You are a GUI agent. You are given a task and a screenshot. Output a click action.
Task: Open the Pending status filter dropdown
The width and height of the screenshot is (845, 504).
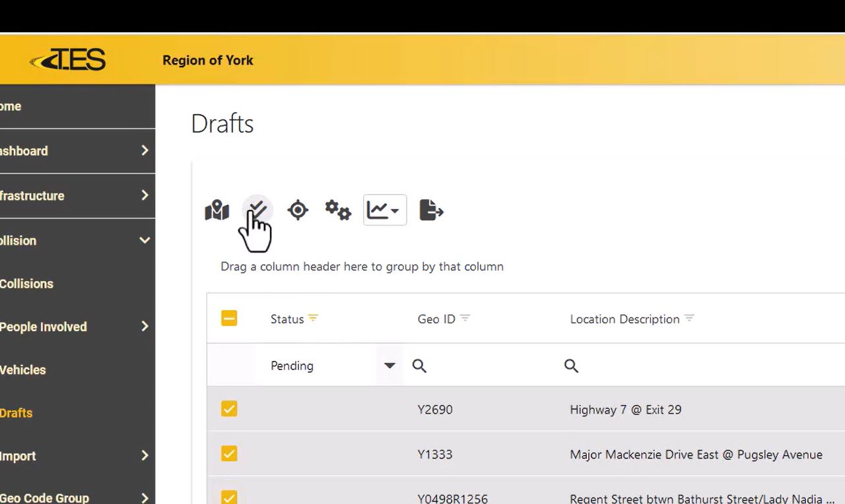pos(389,365)
